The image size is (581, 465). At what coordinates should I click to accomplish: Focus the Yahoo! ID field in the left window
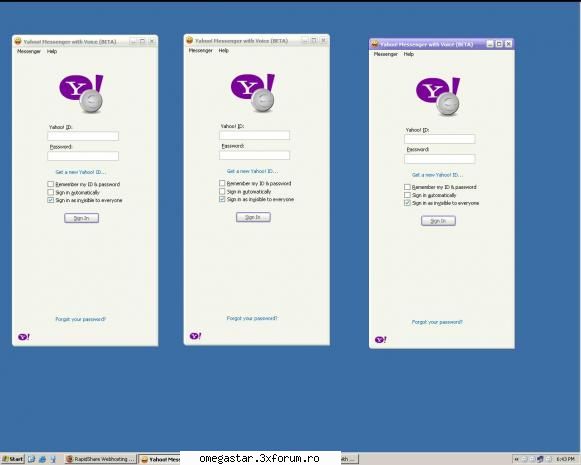(83, 136)
